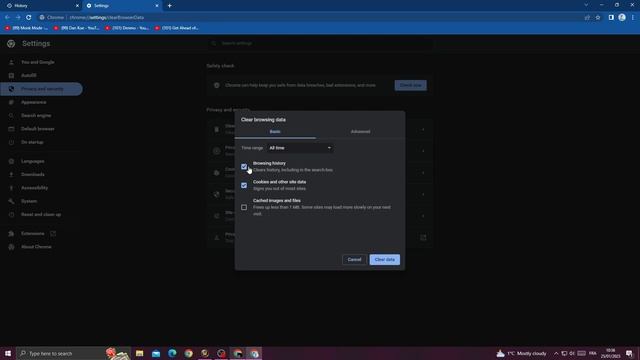Open the clock and date flyout
Viewport: 640px width, 360px height.
pyautogui.click(x=611, y=353)
